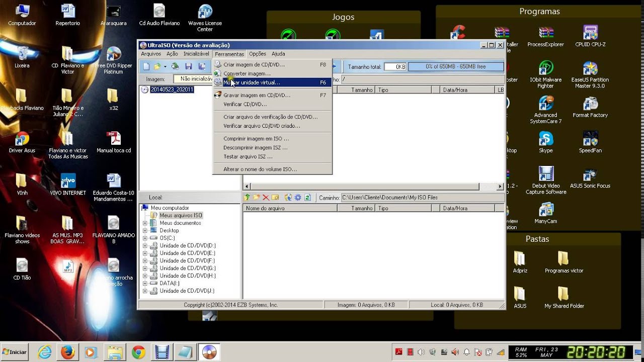Sort local list by Data/Hora column

point(467,208)
